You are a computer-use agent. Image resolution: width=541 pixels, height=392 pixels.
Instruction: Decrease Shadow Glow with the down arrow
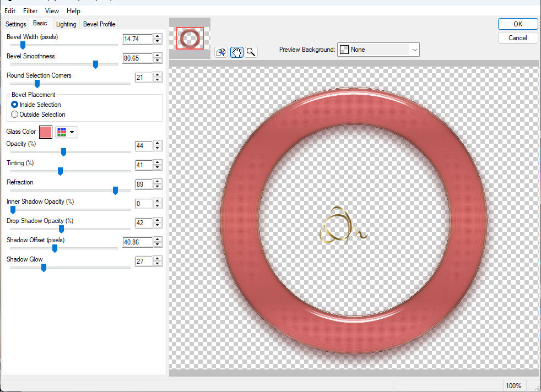click(158, 264)
